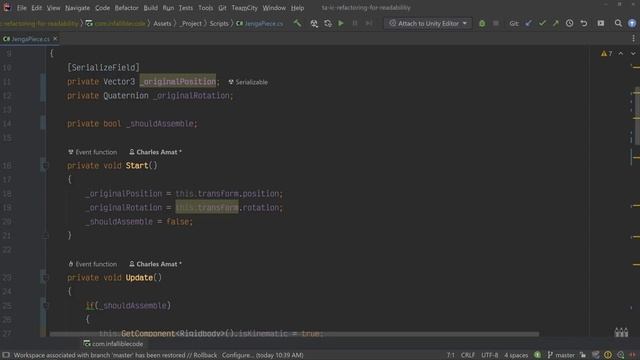This screenshot has width=640, height=360.
Task: Click the closing brace fold marker of Start
Action: [45, 236]
